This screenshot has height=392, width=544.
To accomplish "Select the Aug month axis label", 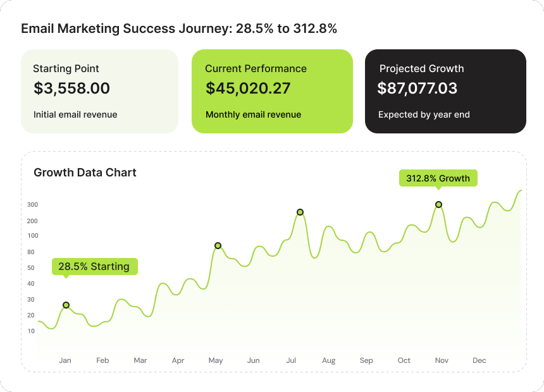I will click(x=328, y=360).
